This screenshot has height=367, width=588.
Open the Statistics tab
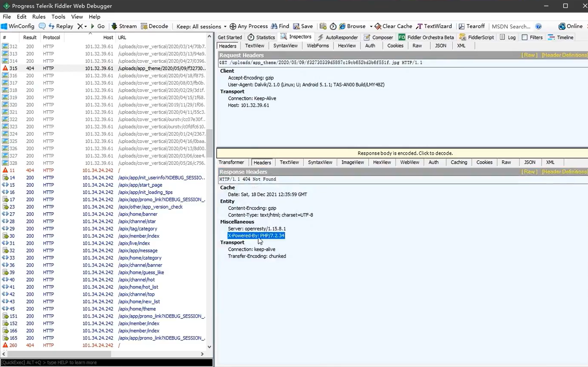pos(261,37)
